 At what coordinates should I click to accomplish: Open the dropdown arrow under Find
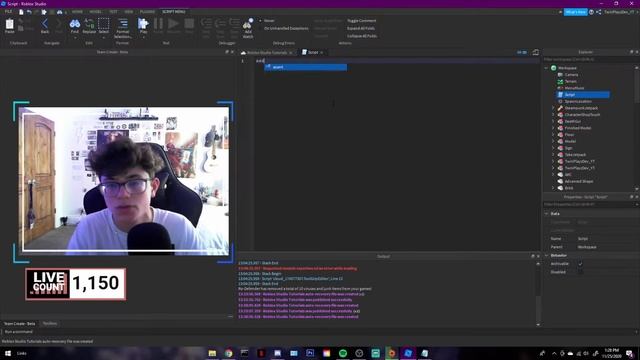[x=75, y=38]
